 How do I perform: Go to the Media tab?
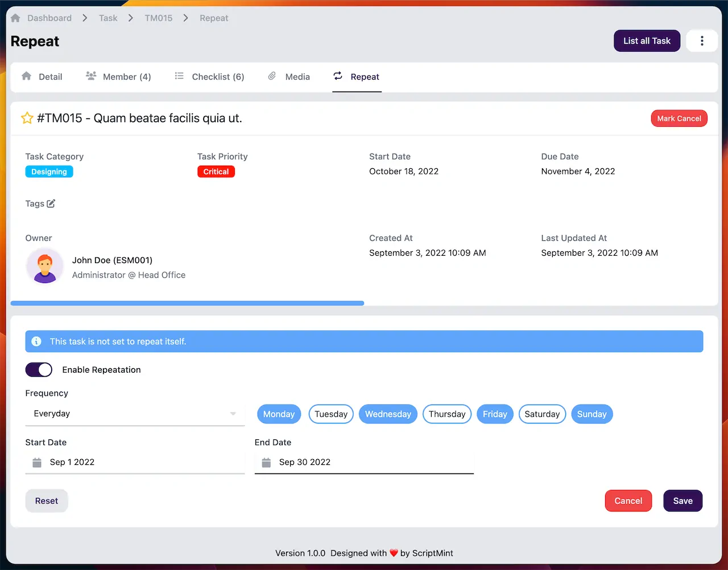point(289,77)
